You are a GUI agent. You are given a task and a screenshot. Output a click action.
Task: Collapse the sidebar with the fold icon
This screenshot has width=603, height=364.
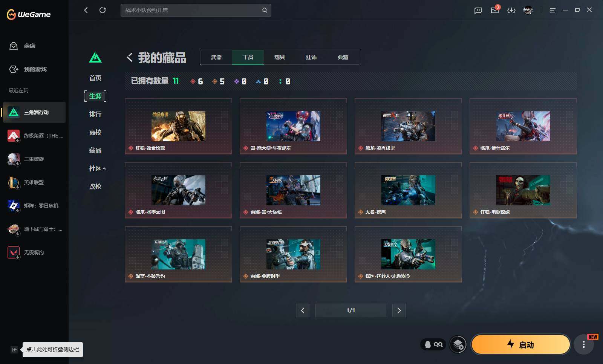(14, 349)
